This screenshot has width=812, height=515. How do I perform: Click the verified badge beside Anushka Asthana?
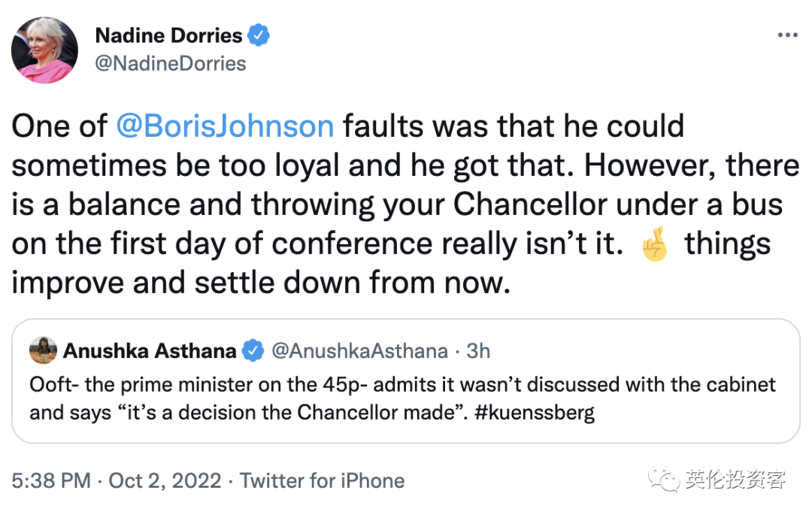click(251, 350)
